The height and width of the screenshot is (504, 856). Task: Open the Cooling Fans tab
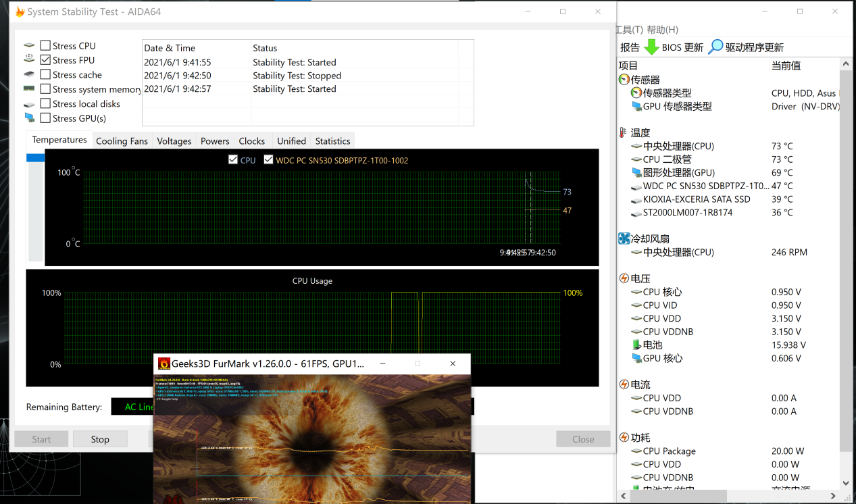[x=122, y=141]
